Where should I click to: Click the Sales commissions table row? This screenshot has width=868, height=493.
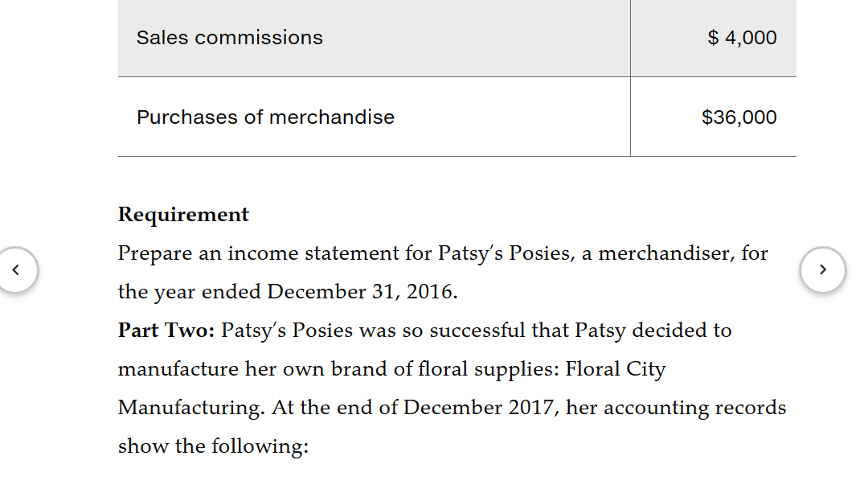(229, 37)
